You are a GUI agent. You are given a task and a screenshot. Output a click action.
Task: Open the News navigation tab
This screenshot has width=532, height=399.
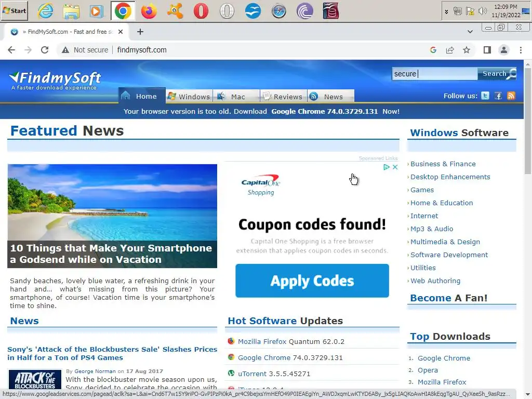[331, 96]
